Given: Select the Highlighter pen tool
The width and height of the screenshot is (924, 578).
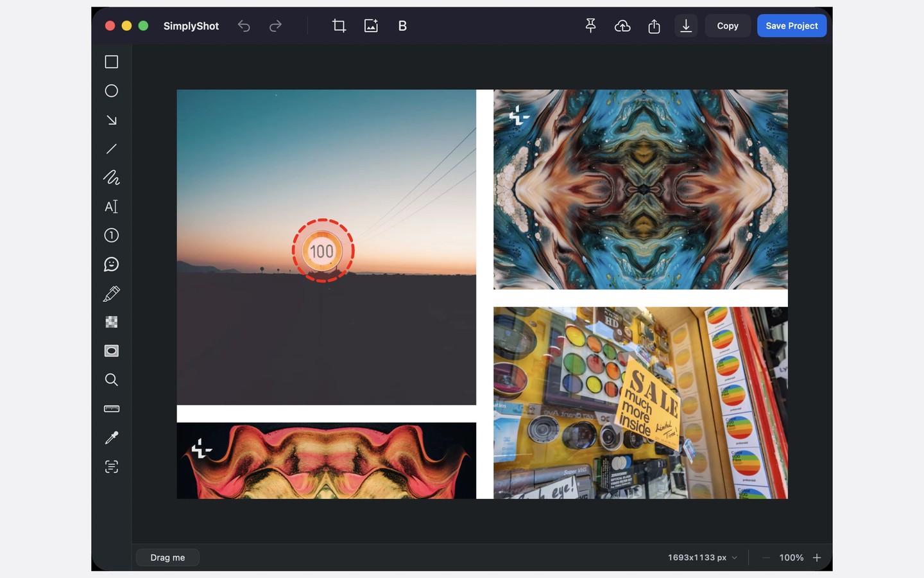Looking at the screenshot, I should coord(112,293).
